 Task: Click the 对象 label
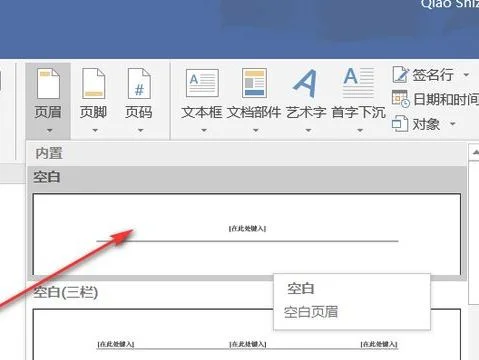click(x=426, y=124)
